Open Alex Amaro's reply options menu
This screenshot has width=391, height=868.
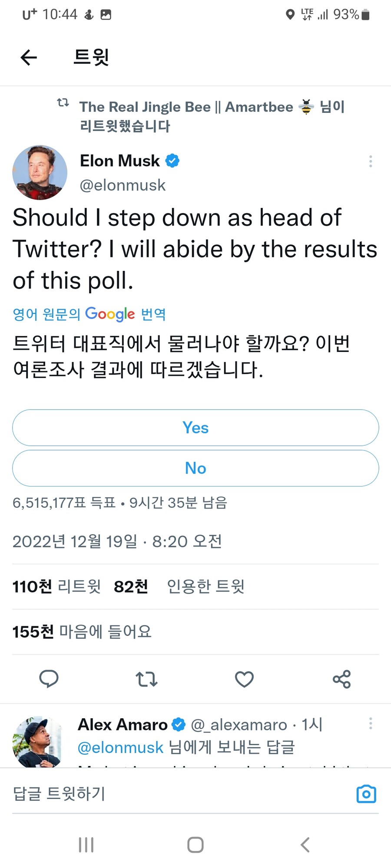(x=371, y=723)
